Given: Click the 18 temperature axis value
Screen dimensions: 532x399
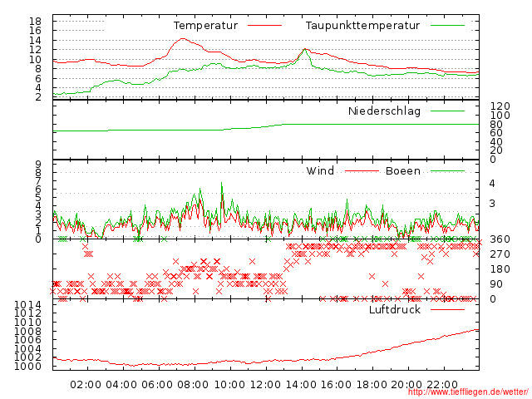Looking at the screenshot, I should (x=35, y=22).
